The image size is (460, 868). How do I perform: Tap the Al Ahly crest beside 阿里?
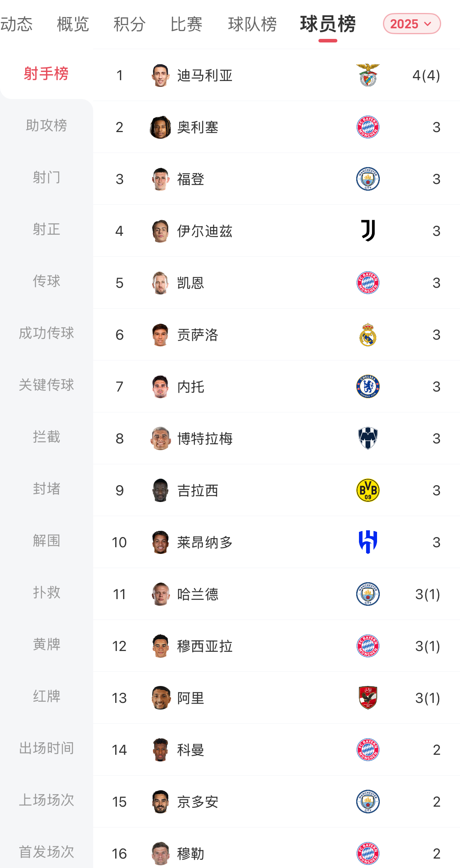(368, 698)
